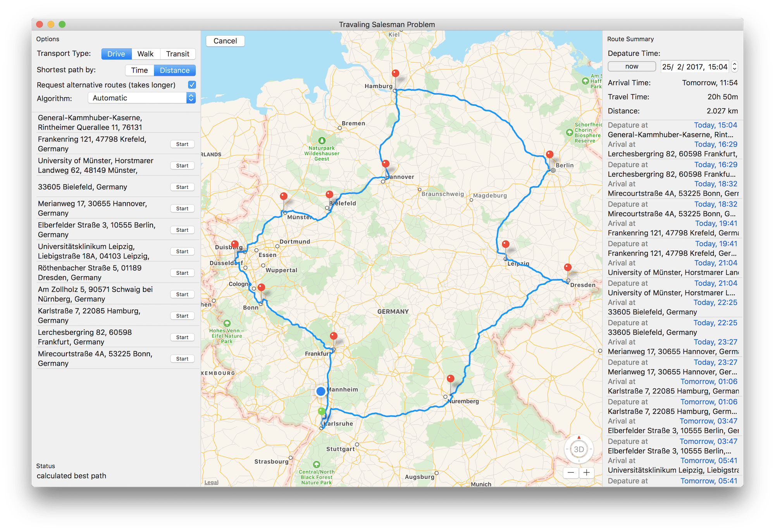The width and height of the screenshot is (775, 532).
Task: Click the departure date time stepper
Action: pyautogui.click(x=734, y=67)
